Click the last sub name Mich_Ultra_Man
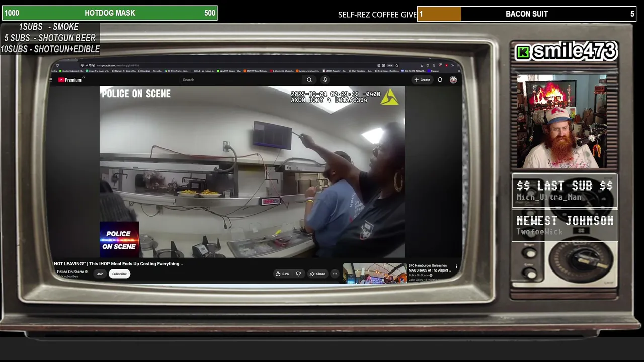This screenshot has height=362, width=644. pos(548,198)
